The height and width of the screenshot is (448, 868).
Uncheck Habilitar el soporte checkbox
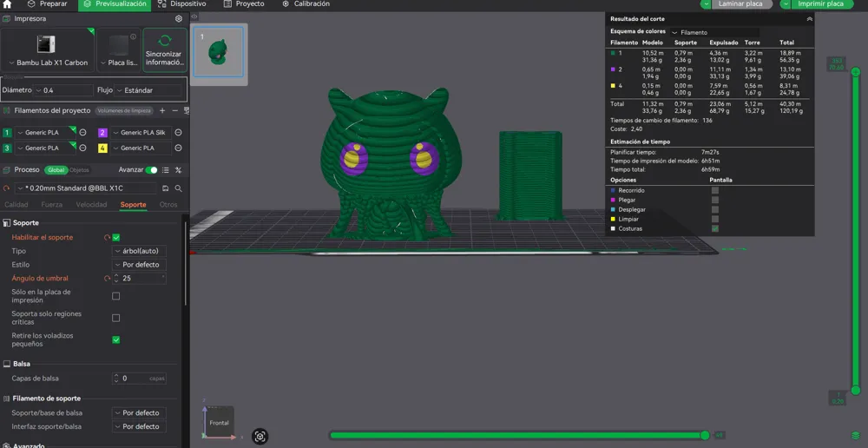tap(116, 238)
